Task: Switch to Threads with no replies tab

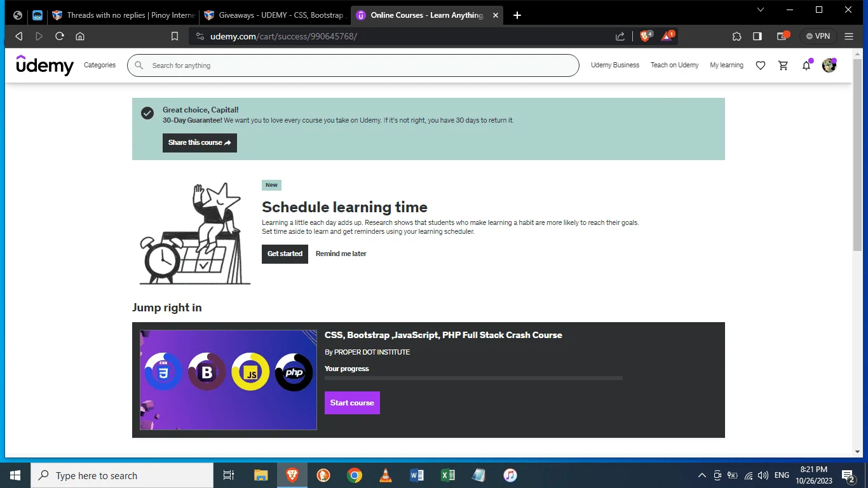Action: 123,15
